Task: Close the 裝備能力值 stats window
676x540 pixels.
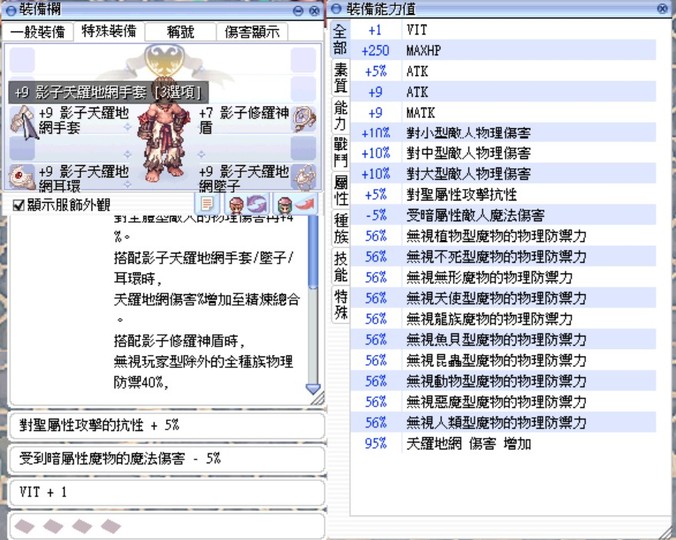Action: tap(662, 8)
